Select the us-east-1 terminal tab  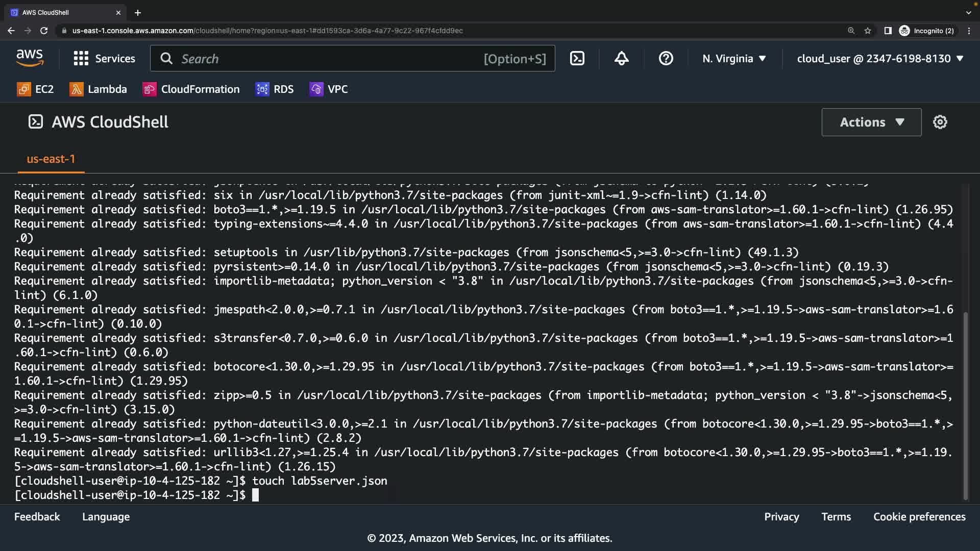click(x=51, y=159)
